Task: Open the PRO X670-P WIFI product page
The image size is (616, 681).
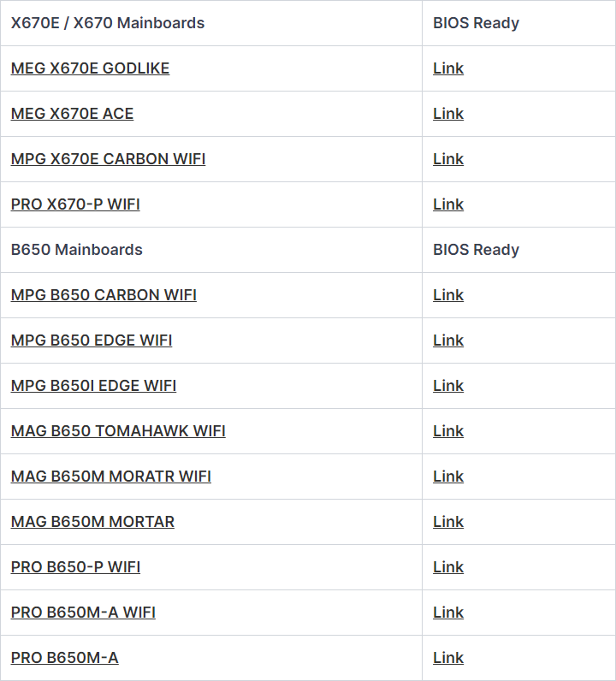Action: click(x=75, y=204)
